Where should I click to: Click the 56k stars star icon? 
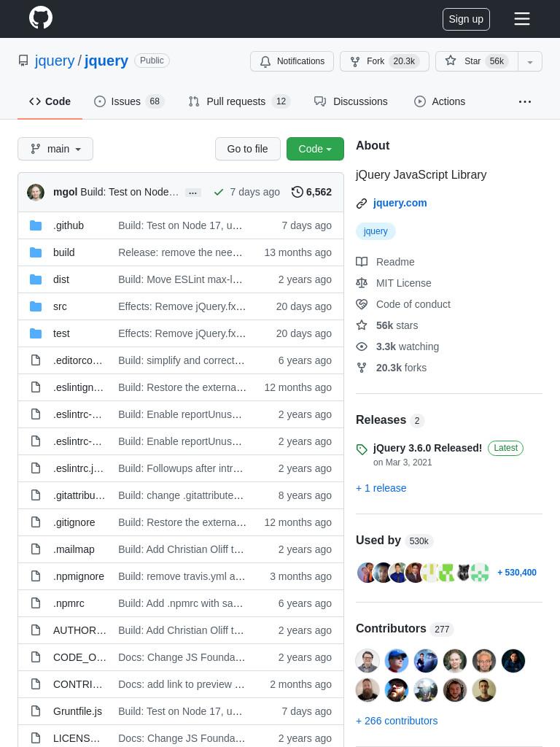coord(362,325)
